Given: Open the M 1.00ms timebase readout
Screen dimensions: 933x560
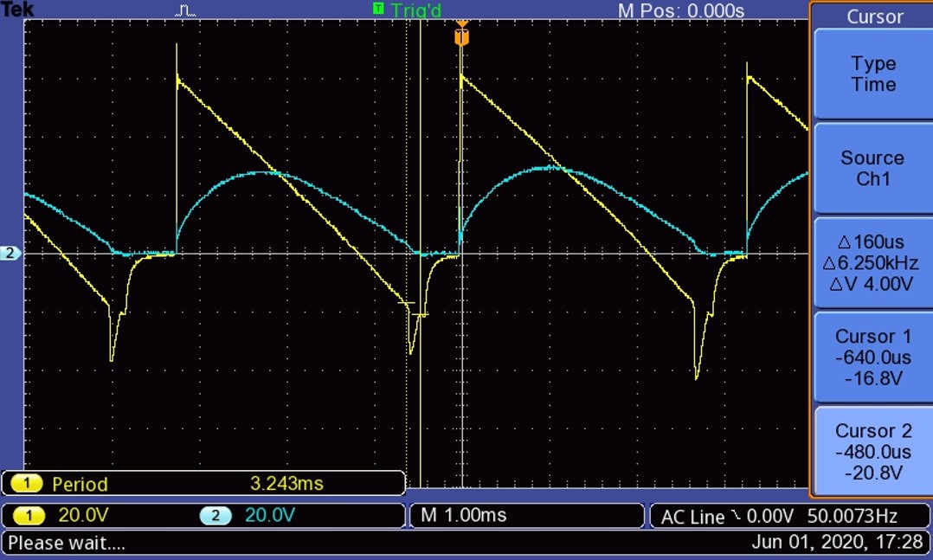Looking at the screenshot, I should pos(464,516).
